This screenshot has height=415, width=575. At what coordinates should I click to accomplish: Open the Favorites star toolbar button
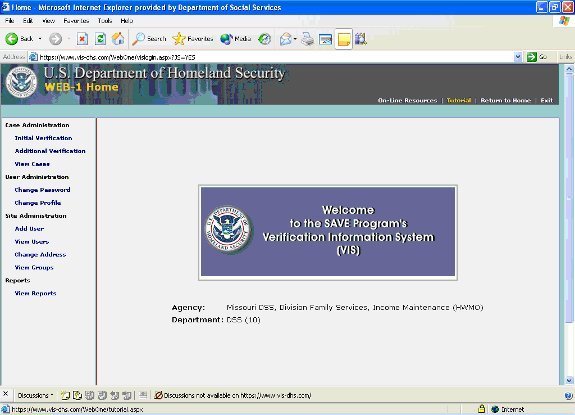[193, 39]
